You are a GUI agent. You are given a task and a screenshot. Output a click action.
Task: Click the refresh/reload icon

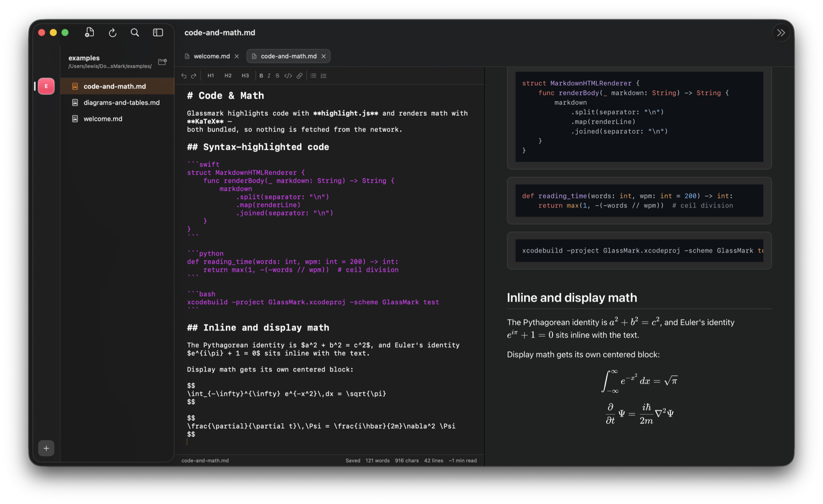[x=113, y=33]
